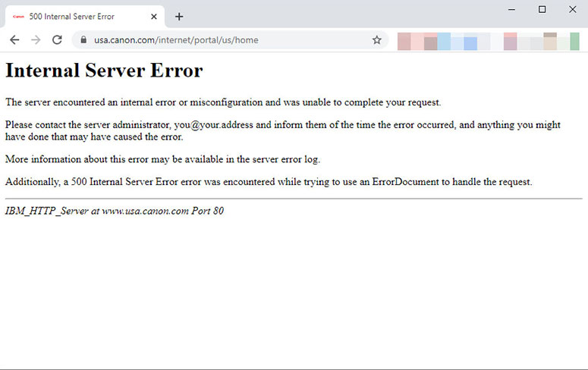Minimize the Chrome window
Screen dimensions: 588x370
511,9
